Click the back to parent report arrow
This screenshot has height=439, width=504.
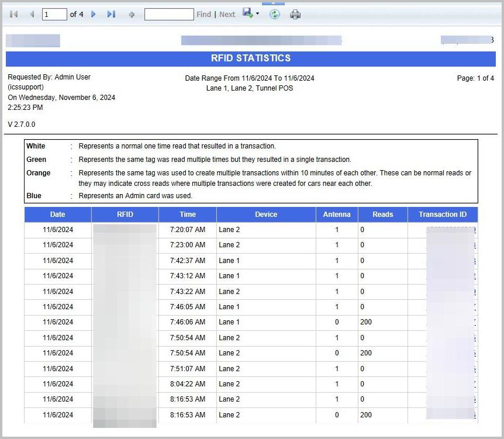pyautogui.click(x=132, y=15)
